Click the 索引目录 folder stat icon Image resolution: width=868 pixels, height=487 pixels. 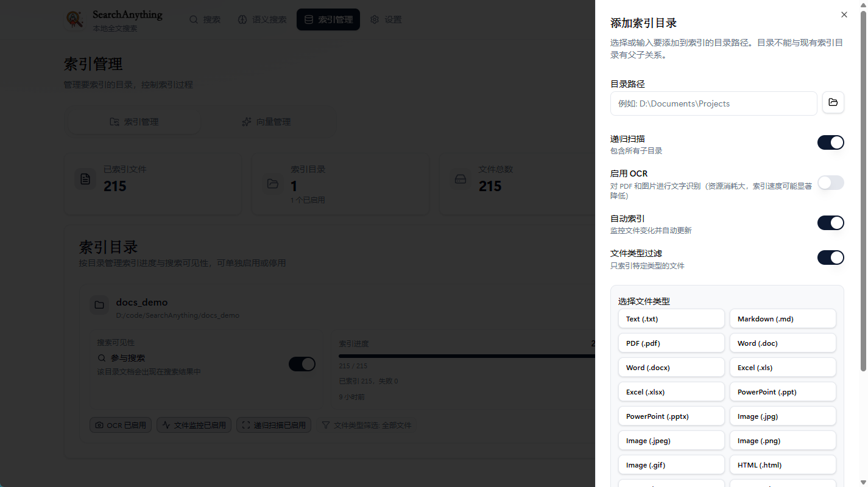[x=273, y=183]
